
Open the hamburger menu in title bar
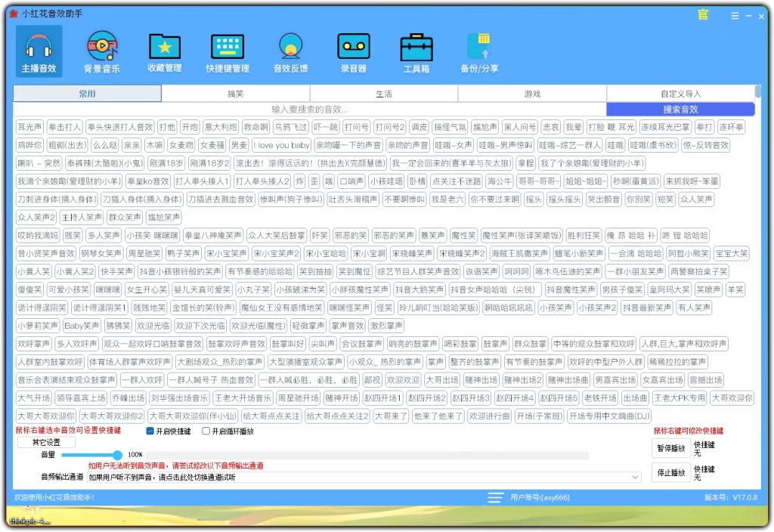click(x=735, y=14)
